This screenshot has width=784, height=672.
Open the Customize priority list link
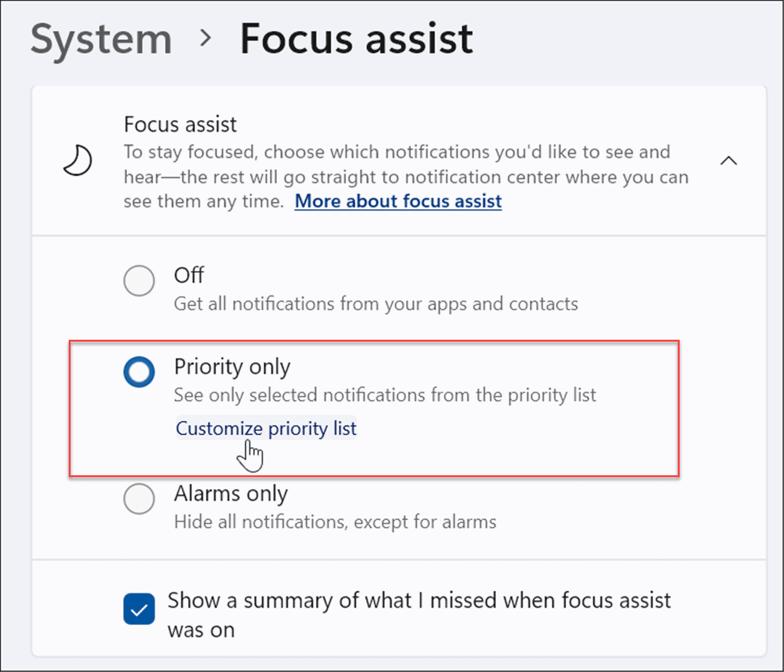click(x=265, y=428)
